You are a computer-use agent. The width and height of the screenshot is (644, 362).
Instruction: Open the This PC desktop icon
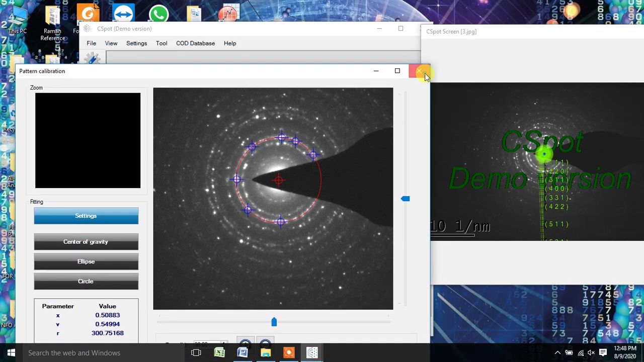(17, 20)
